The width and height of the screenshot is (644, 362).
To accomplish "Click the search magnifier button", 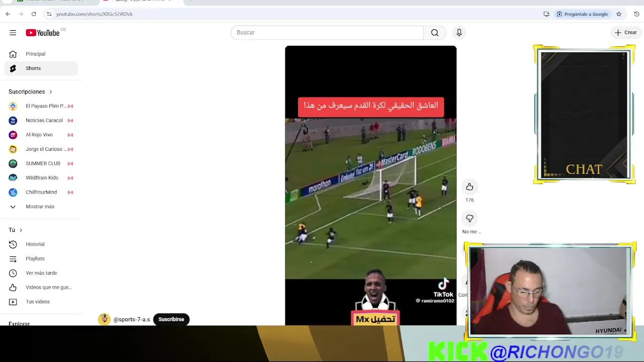I will pyautogui.click(x=435, y=33).
